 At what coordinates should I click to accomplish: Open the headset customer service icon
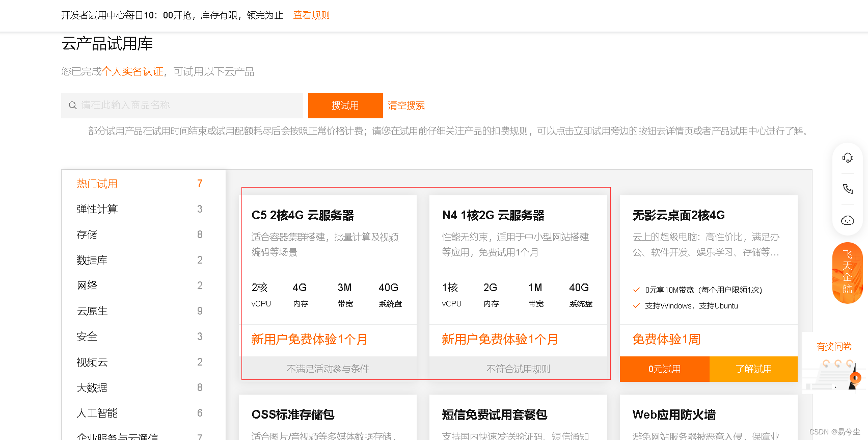(848, 158)
